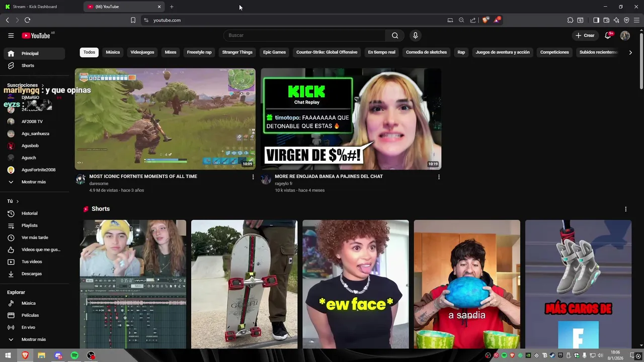Open the daresome channel avatar
The height and width of the screenshot is (362, 644).
tap(80, 179)
